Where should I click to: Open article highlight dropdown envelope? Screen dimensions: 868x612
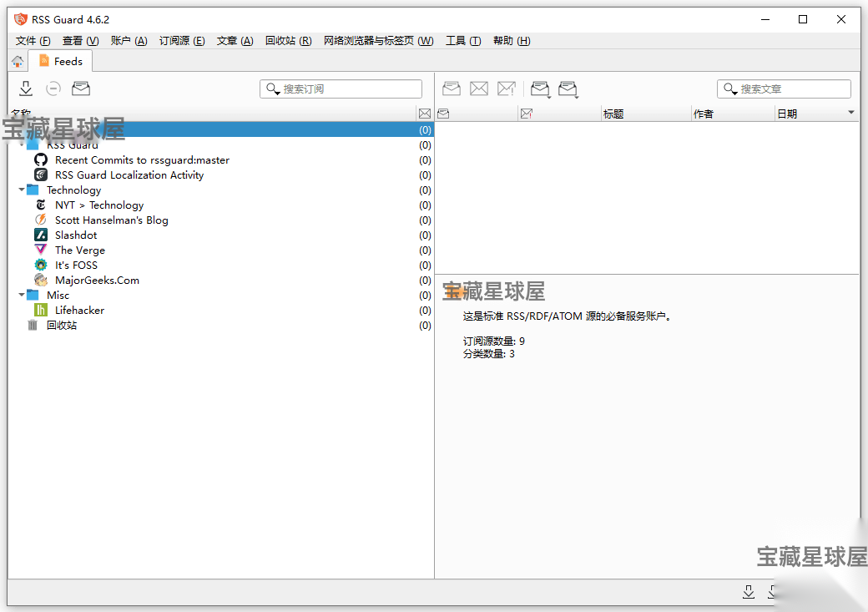pos(540,89)
